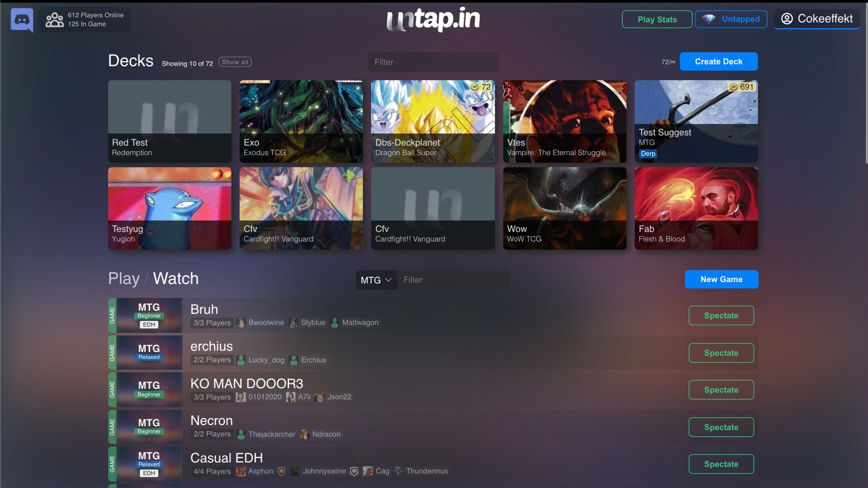Click the Relaxed tag on erchius game
868x488 pixels.
pyautogui.click(x=149, y=357)
